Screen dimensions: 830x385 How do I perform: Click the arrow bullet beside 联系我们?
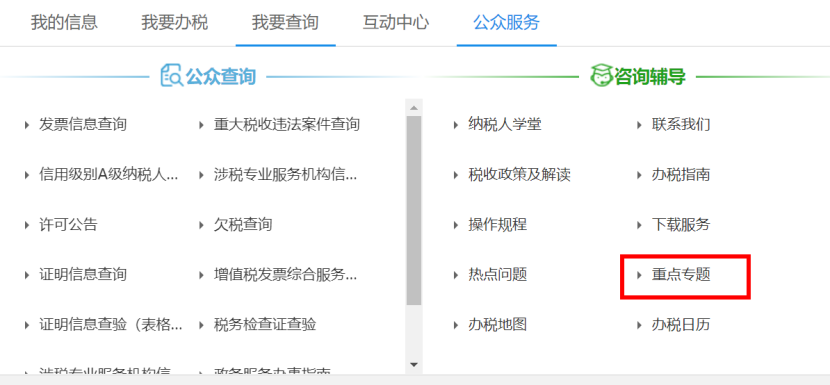tap(639, 126)
